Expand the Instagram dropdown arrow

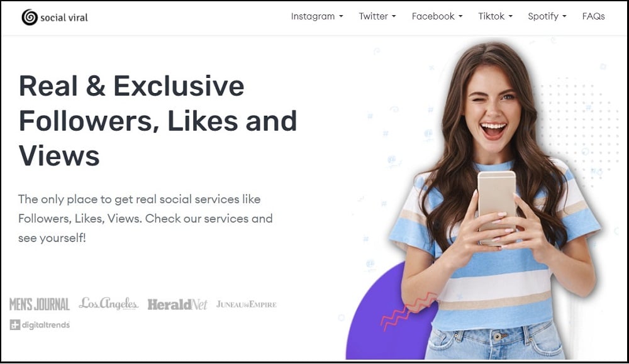[341, 16]
